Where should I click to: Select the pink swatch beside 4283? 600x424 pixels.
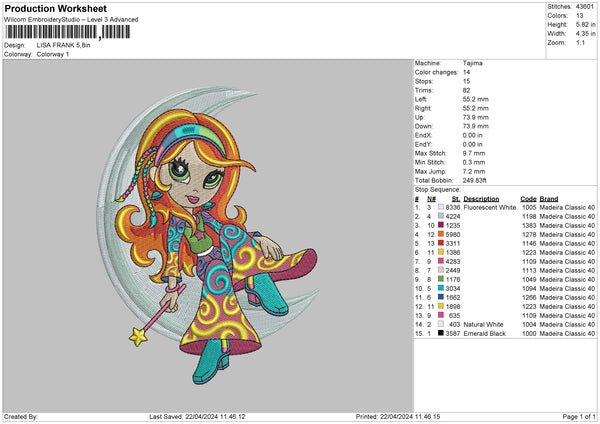[441, 261]
